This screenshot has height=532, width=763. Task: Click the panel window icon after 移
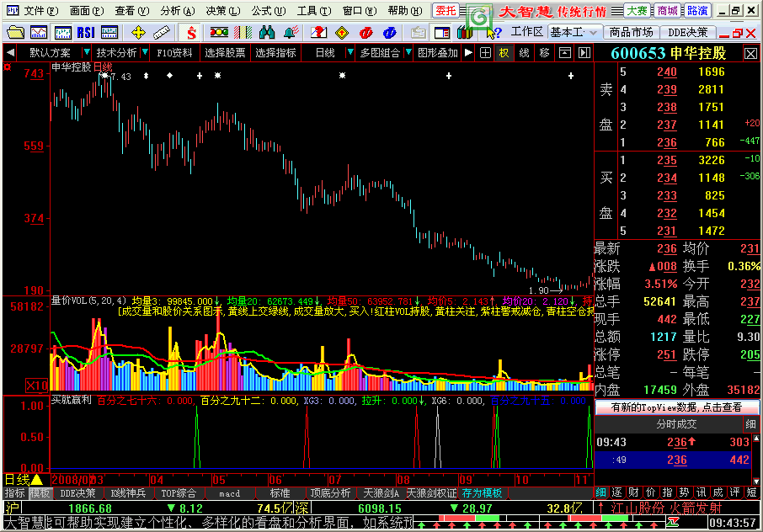pyautogui.click(x=564, y=52)
